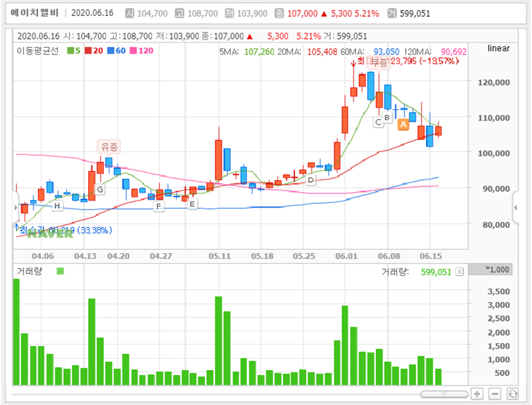Click event marker B on chart
Image resolution: width=532 pixels, height=405 pixels.
click(387, 117)
